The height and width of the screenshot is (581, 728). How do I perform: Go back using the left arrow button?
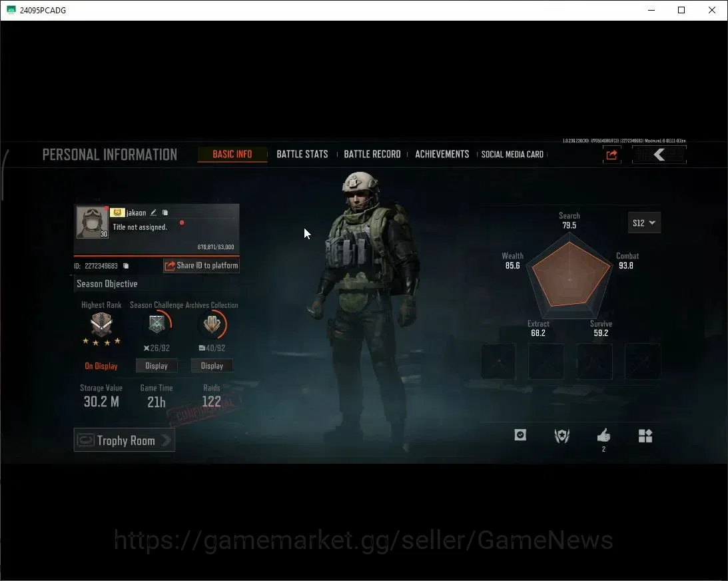(659, 155)
